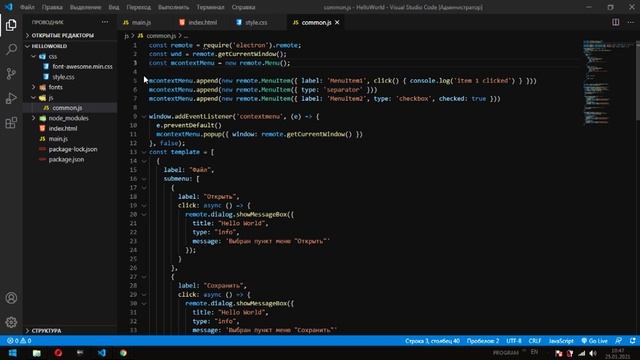Click the Visual Studio Code taskbar icon

point(102,353)
